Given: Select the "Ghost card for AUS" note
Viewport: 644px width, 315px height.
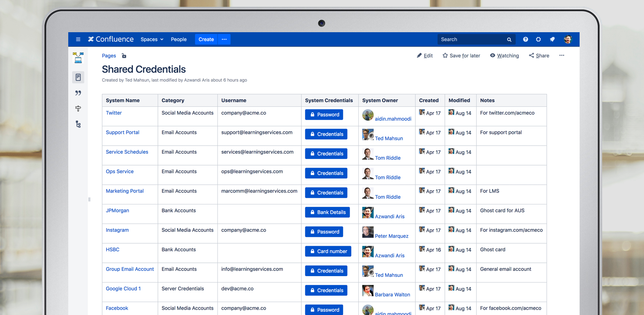Looking at the screenshot, I should click(x=502, y=211).
